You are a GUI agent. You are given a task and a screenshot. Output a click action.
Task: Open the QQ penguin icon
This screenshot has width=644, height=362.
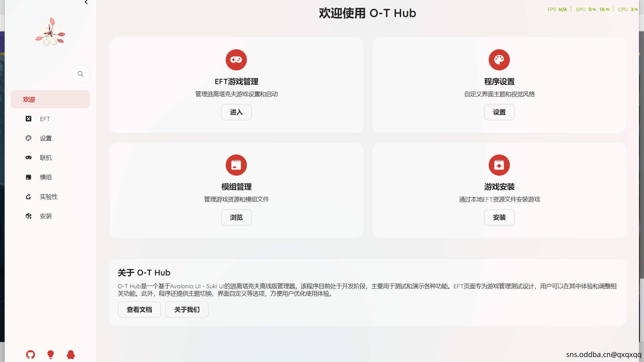(x=71, y=355)
